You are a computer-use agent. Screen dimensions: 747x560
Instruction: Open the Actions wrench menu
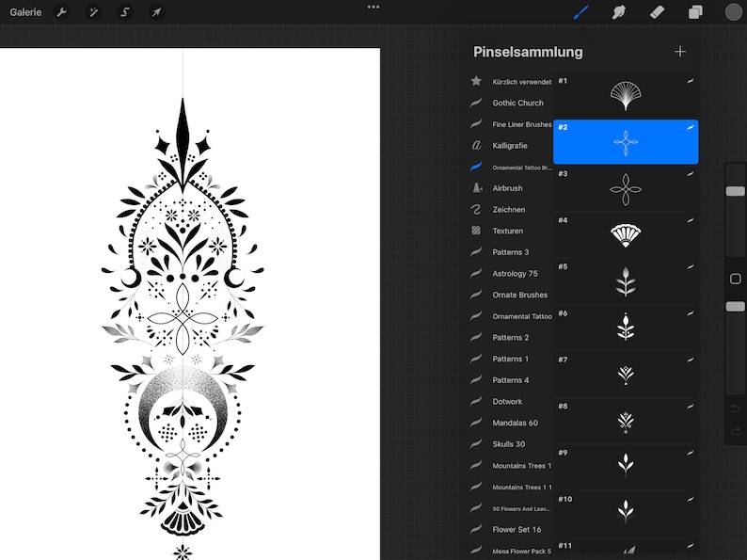point(61,12)
